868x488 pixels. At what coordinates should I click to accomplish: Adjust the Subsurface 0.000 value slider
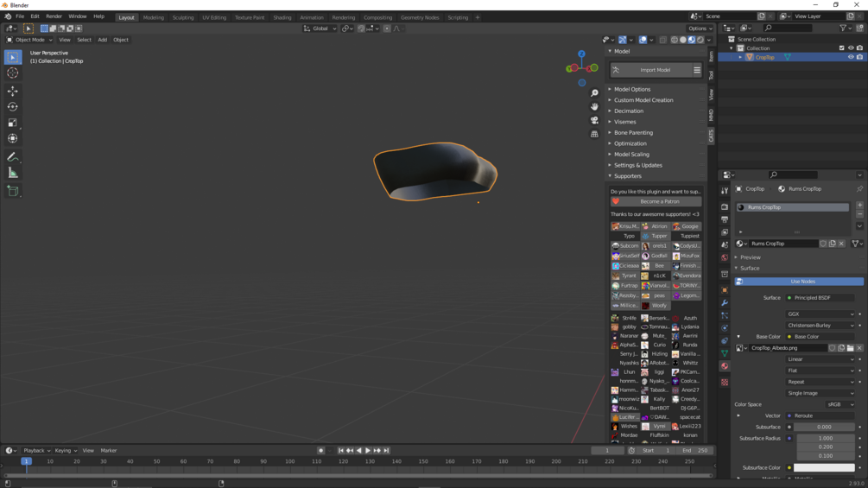pyautogui.click(x=824, y=428)
